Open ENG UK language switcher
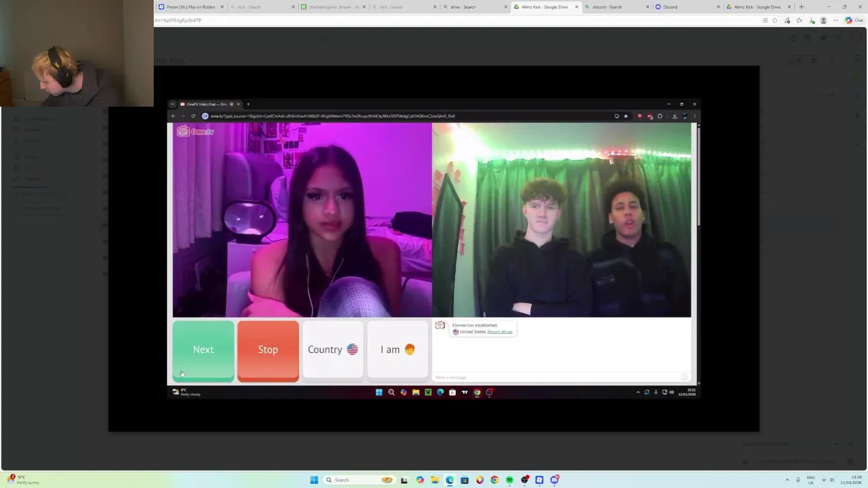Image resolution: width=868 pixels, height=488 pixels. point(810,480)
